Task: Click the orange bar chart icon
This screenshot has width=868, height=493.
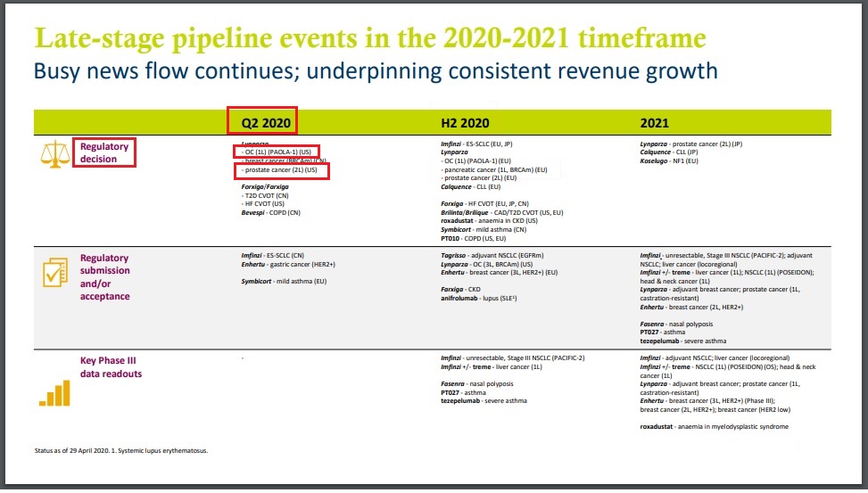Action: pos(54,391)
